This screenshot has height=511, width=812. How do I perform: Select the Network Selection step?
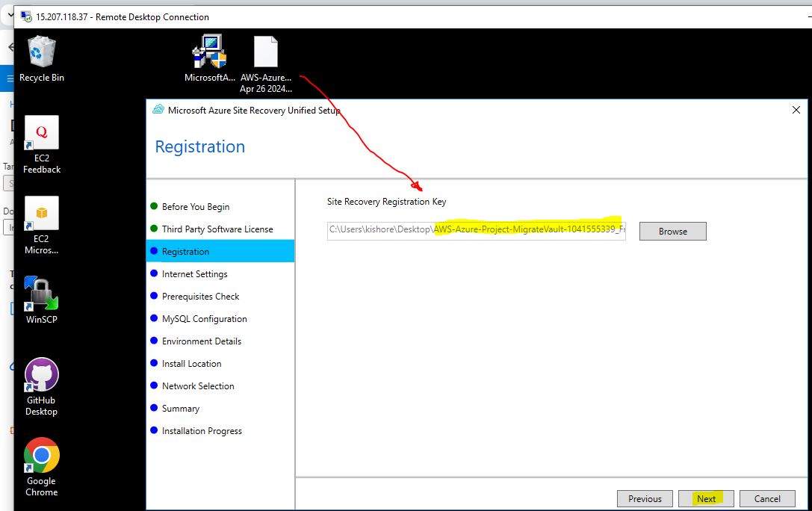pos(198,386)
